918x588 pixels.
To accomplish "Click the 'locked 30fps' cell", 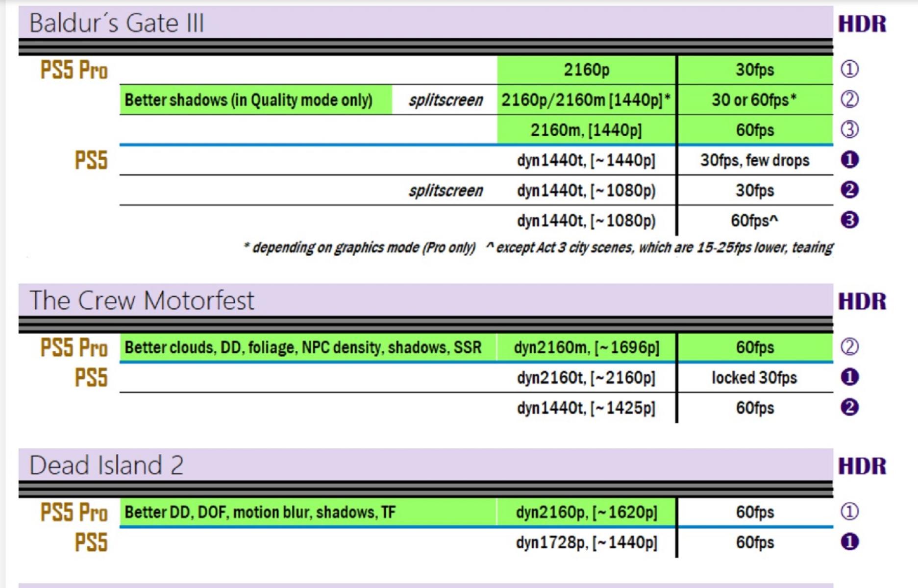I will pos(755,378).
